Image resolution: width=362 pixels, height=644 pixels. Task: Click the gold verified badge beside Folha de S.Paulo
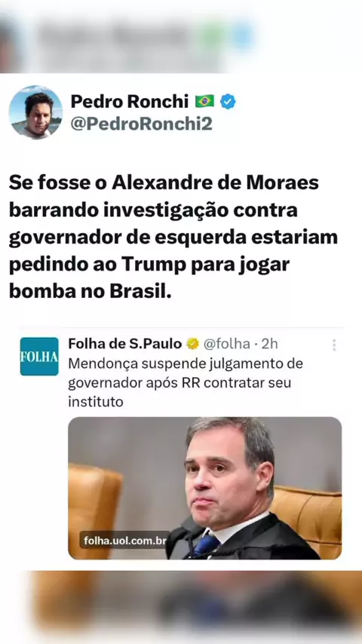pos(193,344)
